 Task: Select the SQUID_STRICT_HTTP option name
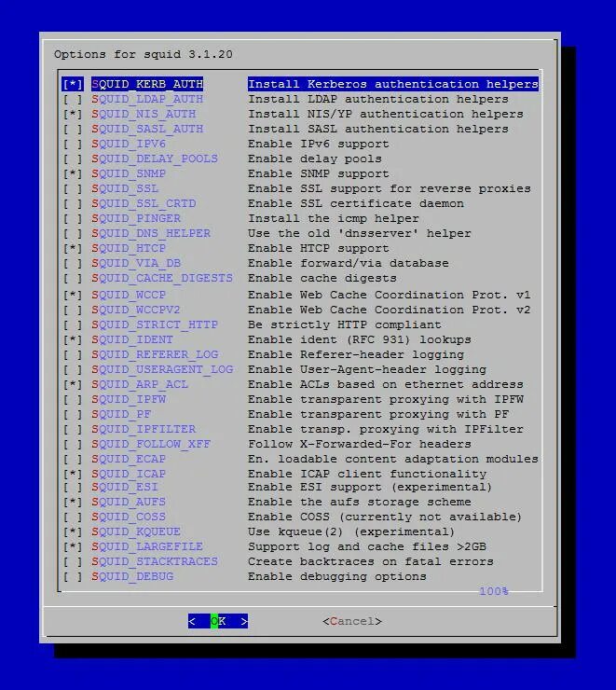[155, 325]
